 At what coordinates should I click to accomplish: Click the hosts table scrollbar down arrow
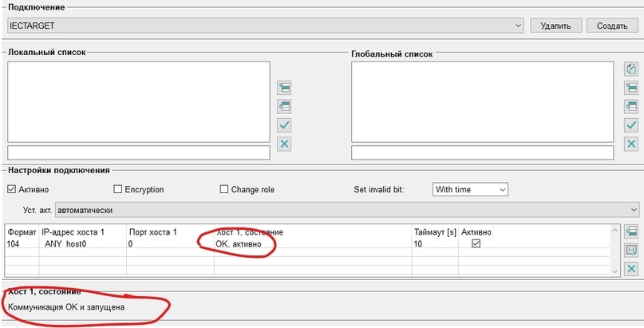pos(614,271)
